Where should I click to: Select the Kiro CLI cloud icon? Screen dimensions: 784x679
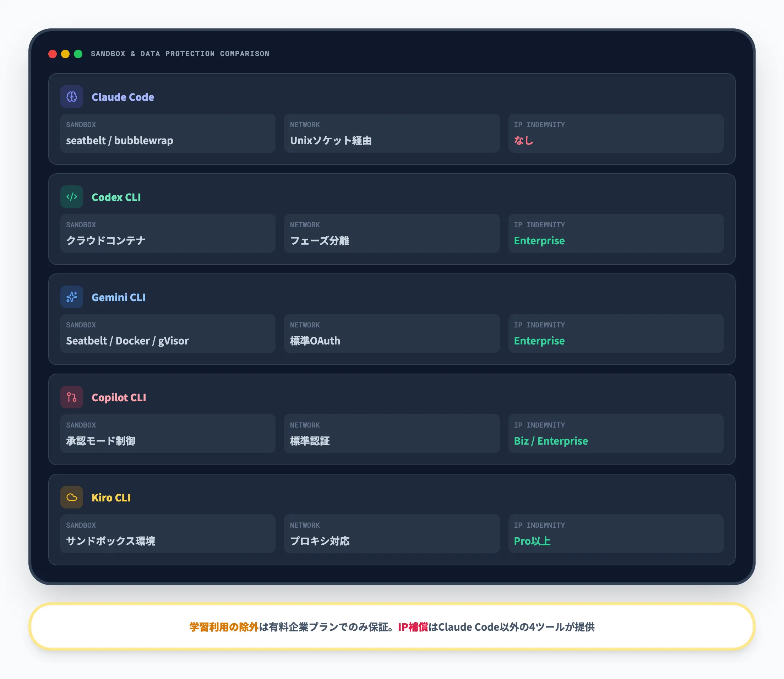[x=72, y=497]
